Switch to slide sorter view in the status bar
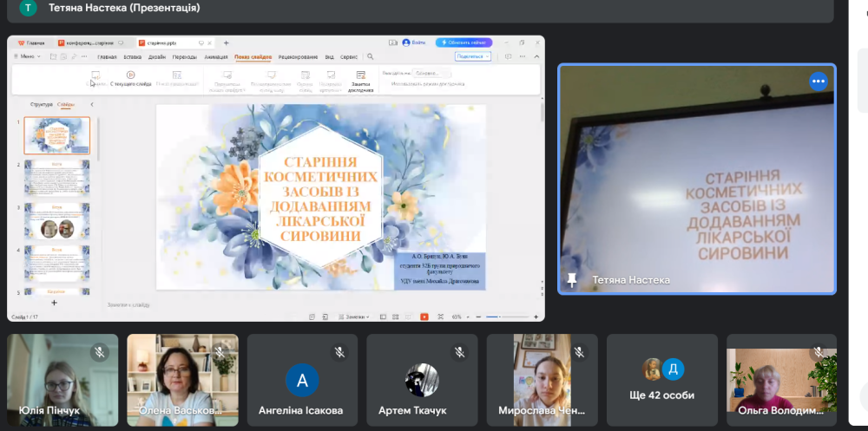The image size is (868, 431). click(397, 317)
